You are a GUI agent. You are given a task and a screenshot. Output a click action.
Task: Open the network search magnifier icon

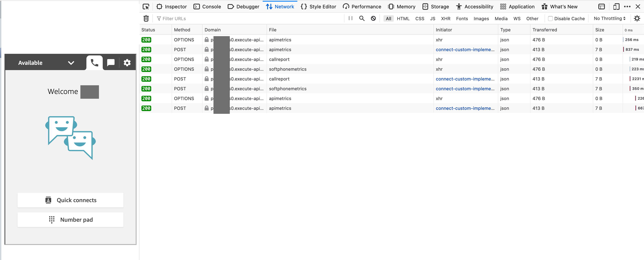coord(362,18)
